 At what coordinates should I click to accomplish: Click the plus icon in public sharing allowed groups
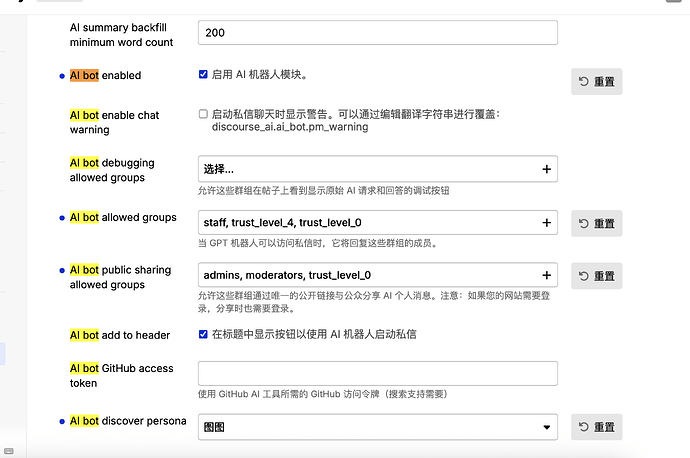point(546,275)
